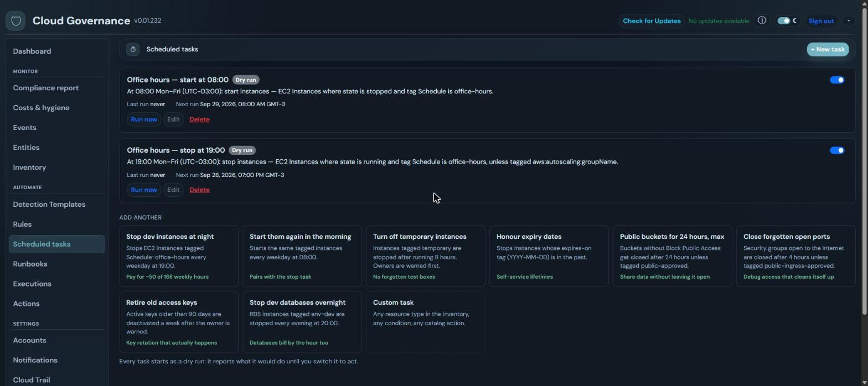The height and width of the screenshot is (386, 868).
Task: Go to Rules
Action: [x=57, y=225]
